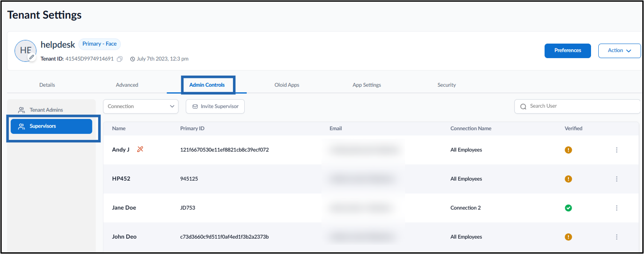Click primary ID c73d3660c9d511f0af4ed1f3b2a2373b
The image size is (644, 254).
pos(225,237)
